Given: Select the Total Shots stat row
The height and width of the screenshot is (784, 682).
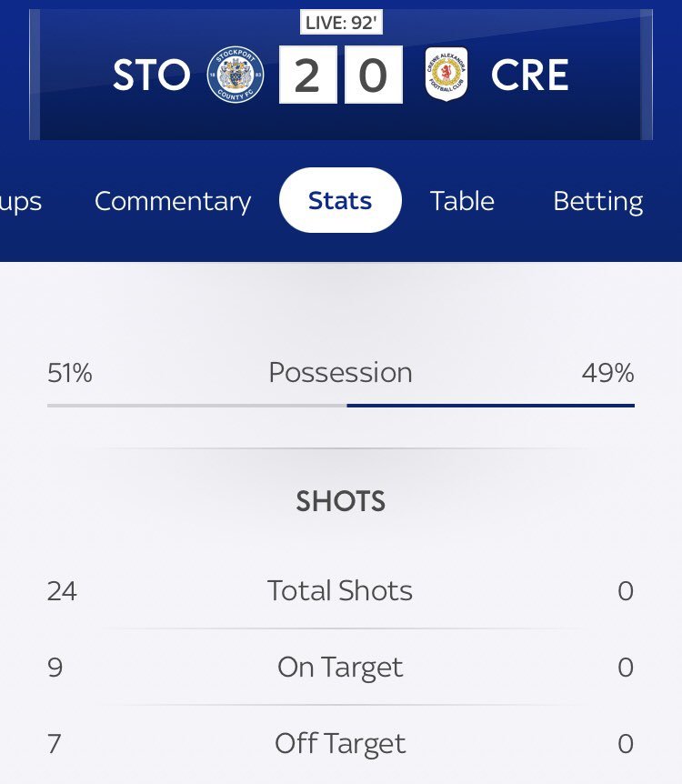Looking at the screenshot, I should coord(340,590).
